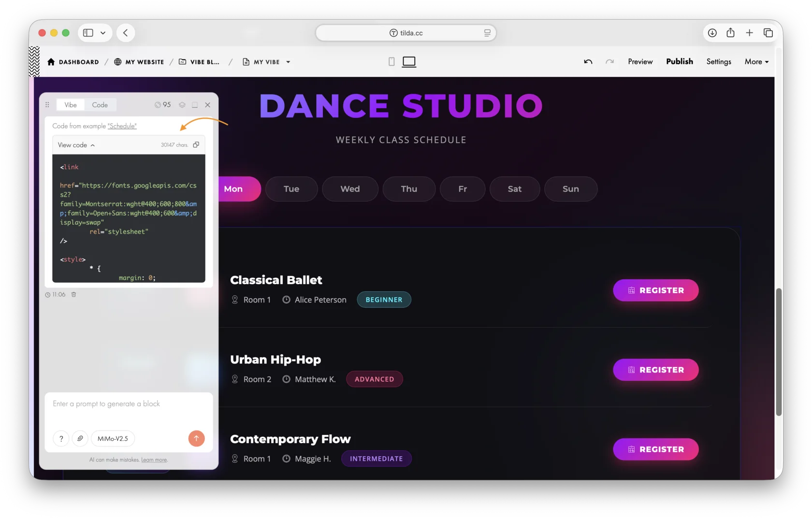Switch to mobile device preview icon
Screen dimensions: 812x518
(391, 61)
